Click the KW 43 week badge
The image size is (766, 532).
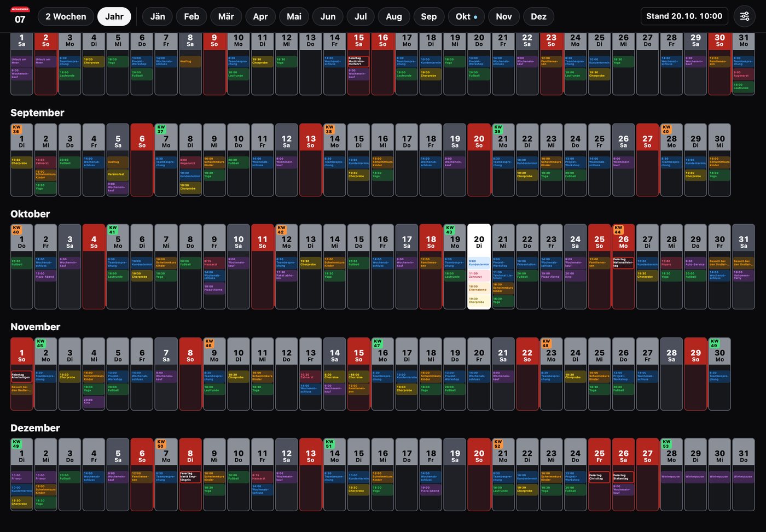450,229
